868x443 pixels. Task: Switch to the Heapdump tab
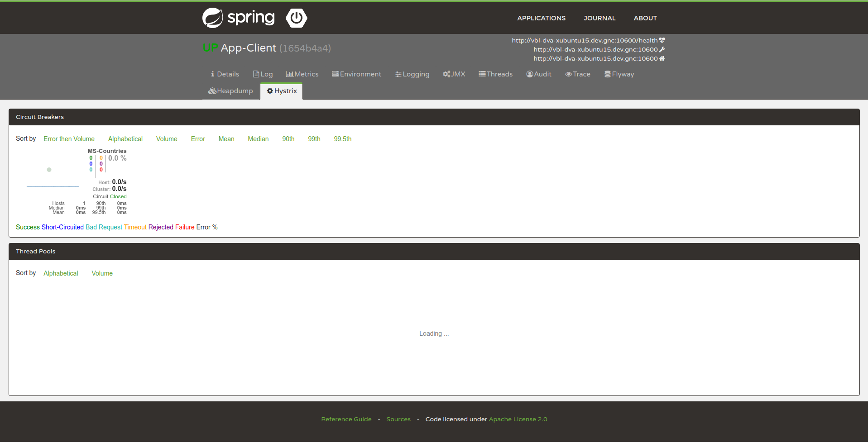point(230,91)
